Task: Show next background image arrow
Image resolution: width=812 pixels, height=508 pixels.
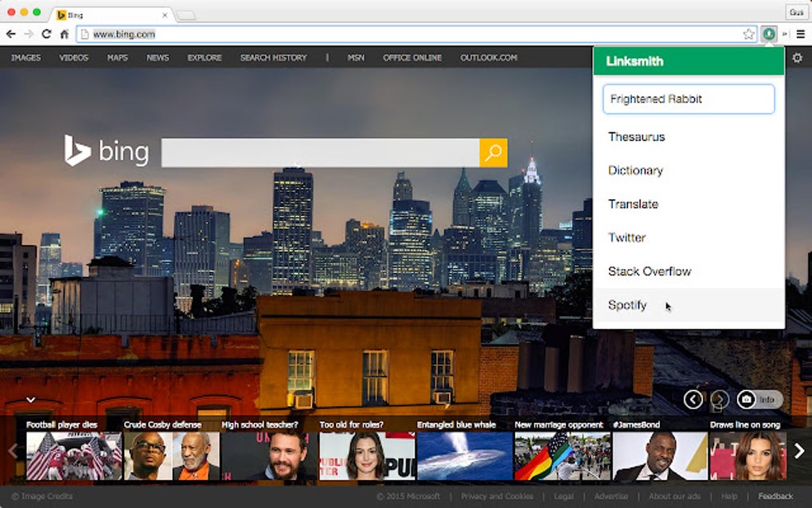Action: [x=720, y=399]
